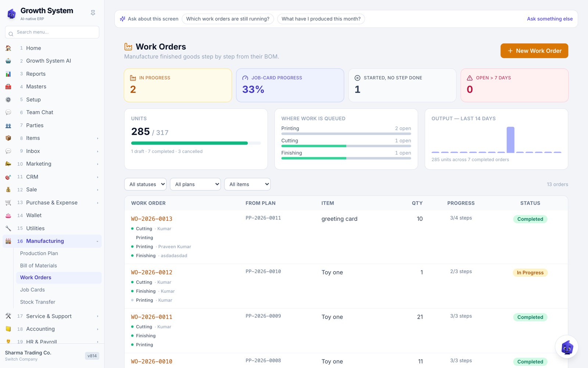Click the Parties people icon
The width and height of the screenshot is (588, 368).
(x=8, y=125)
